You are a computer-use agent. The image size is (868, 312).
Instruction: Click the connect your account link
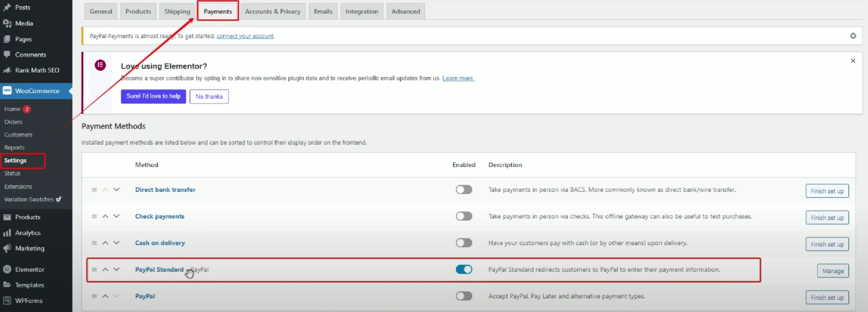(245, 36)
